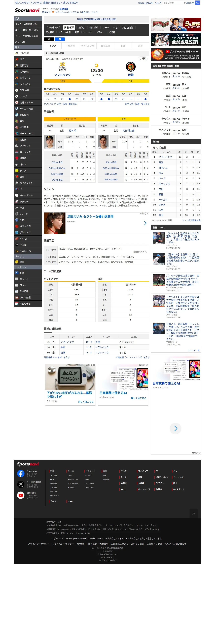
Task: Open the 応援 tab
Action: click(140, 46)
